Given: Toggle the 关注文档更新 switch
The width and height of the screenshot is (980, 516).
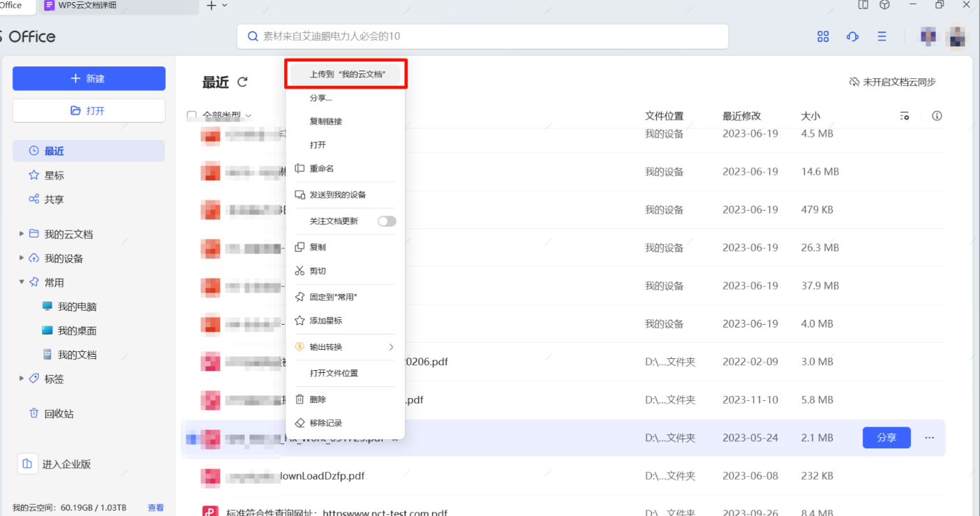Looking at the screenshot, I should pyautogui.click(x=387, y=221).
